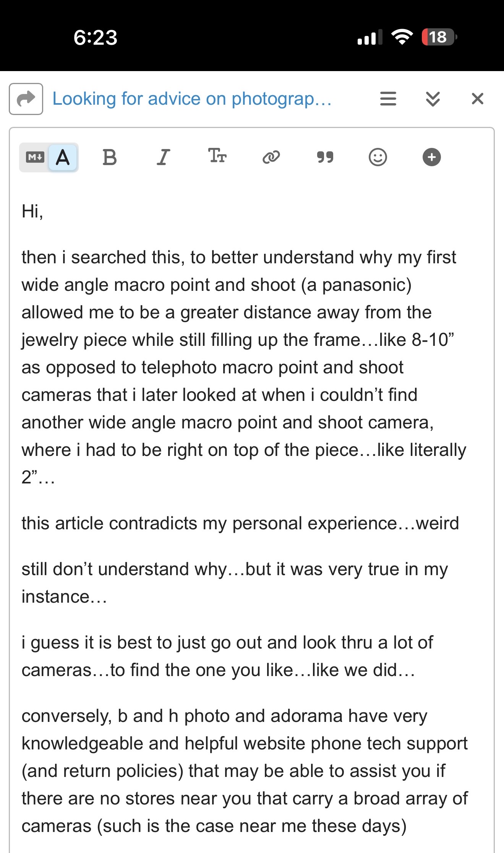Image resolution: width=504 pixels, height=853 pixels.
Task: Open the heading text size options
Action: 217,156
